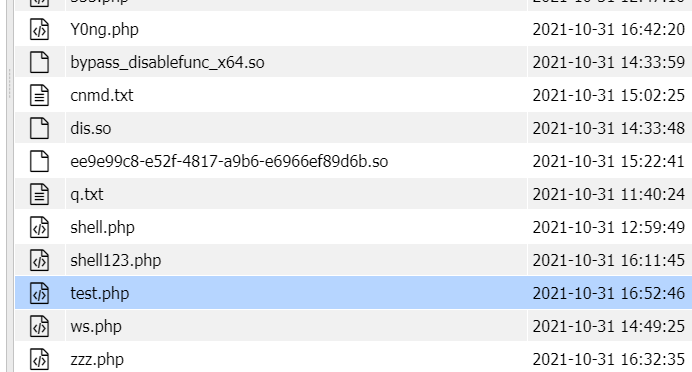Click the left panel splitter grip
Screen dimensions: 692x372
coord(9,84)
